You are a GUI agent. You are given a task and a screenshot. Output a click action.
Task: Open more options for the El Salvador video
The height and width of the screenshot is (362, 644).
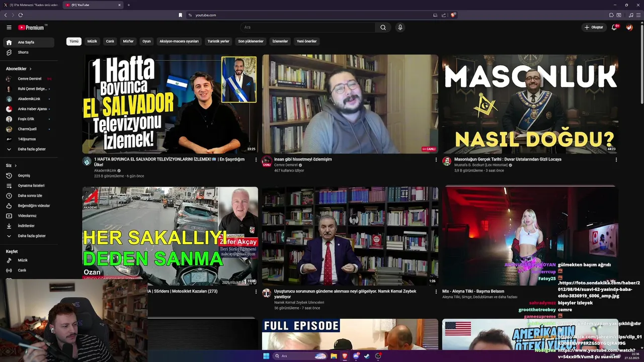tap(256, 159)
